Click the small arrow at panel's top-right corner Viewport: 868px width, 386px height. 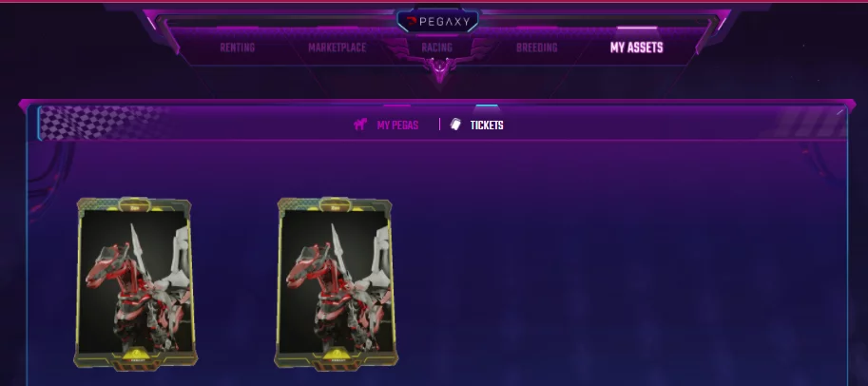[839, 112]
